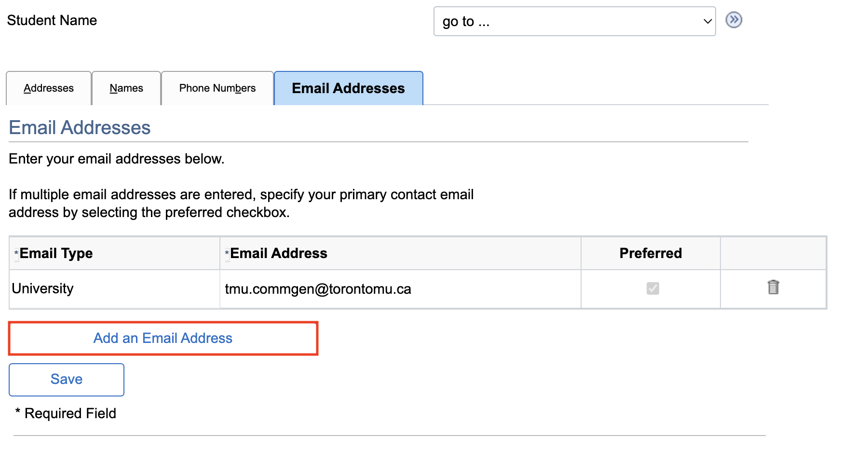Select the Email Addresses tab
868x464 pixels.
click(348, 88)
